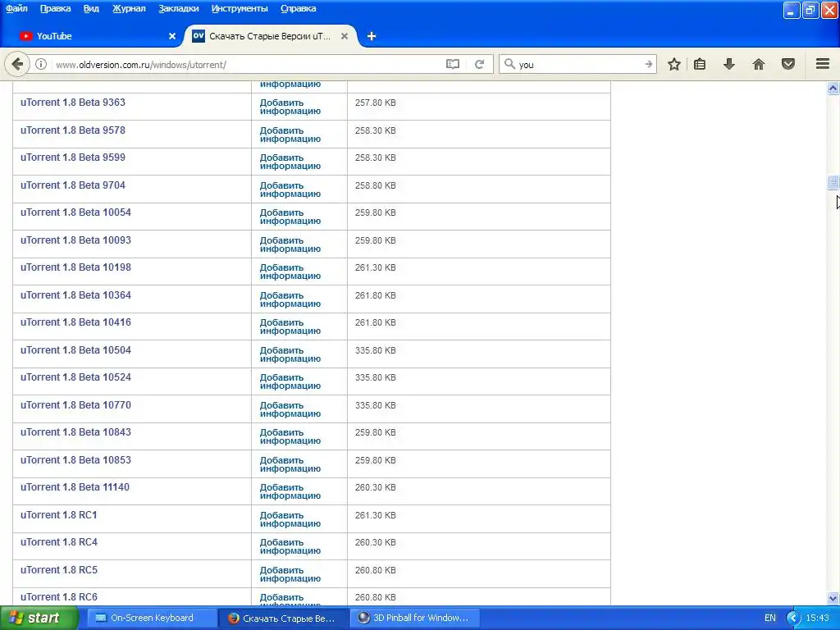Viewport: 840px width, 630px height.
Task: Expand hidden tray icons arrow
Action: pos(793,619)
